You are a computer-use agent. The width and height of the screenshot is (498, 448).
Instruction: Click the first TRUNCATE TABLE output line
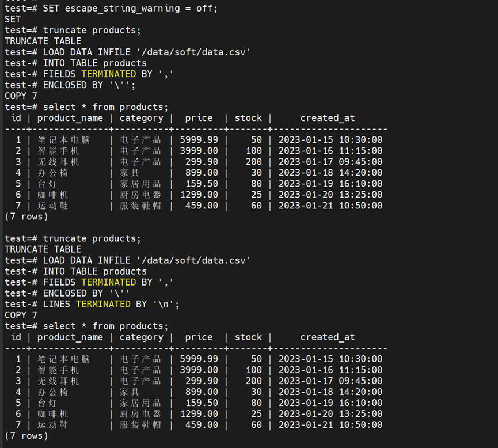[x=43, y=41]
